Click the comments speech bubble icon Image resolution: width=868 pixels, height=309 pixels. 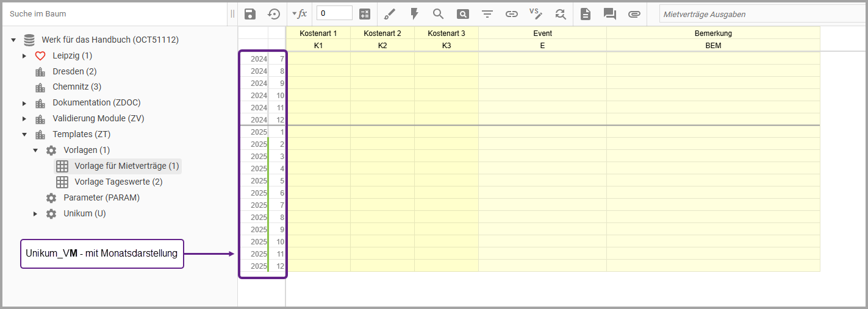pos(610,14)
